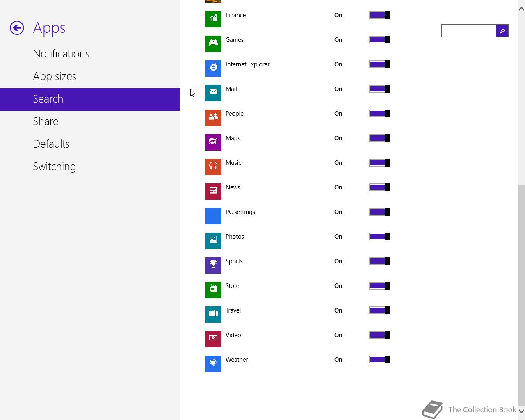Toggle the Weather search switch
Screen dimensions: 525x420
coord(379,360)
